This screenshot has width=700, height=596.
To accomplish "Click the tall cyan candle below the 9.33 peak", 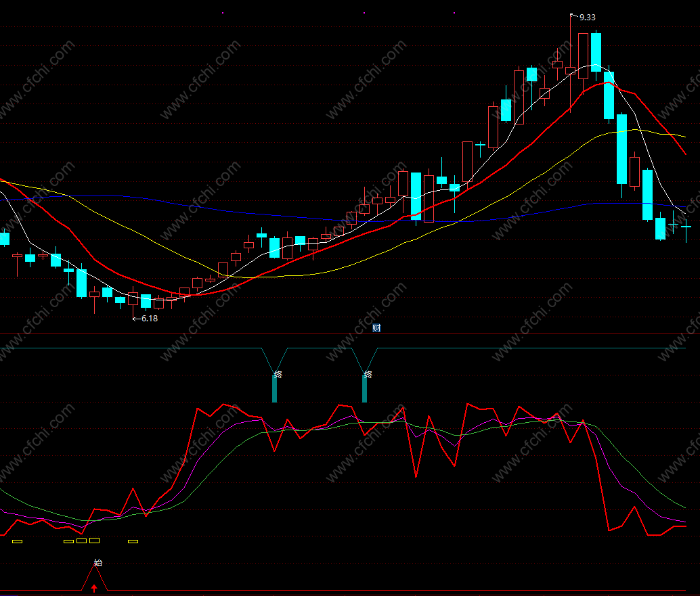I will [622, 150].
